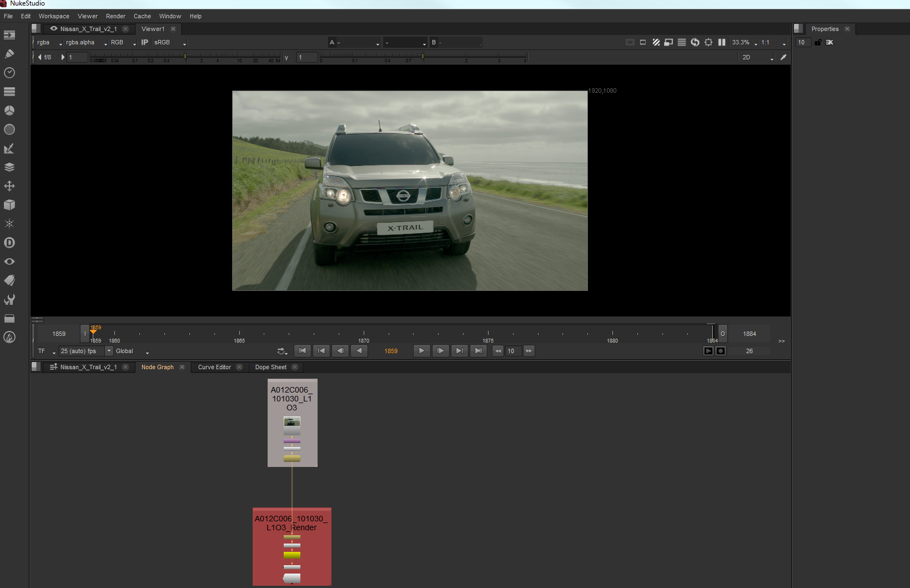Pause viewer updates with pause icon
910x588 pixels.
point(721,42)
